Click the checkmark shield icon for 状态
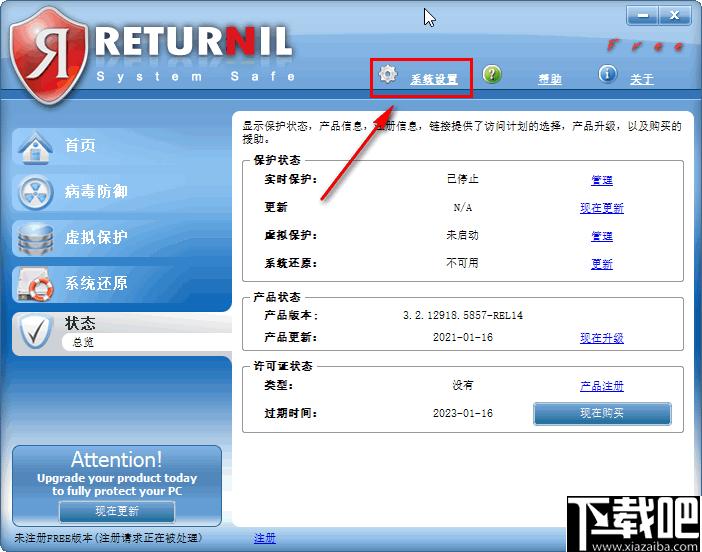This screenshot has width=702, height=552. (x=35, y=332)
